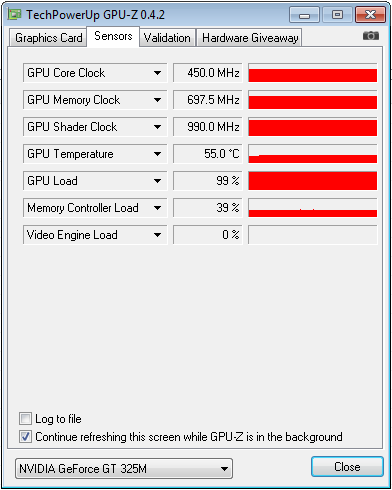Select the GPU Shader Clock value field
Screen dimensions: 392x490
(x=208, y=127)
